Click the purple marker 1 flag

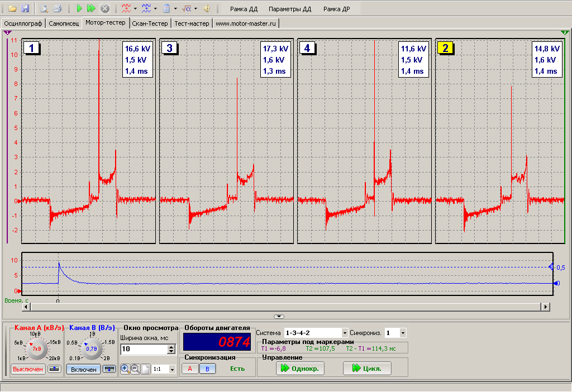[7, 33]
